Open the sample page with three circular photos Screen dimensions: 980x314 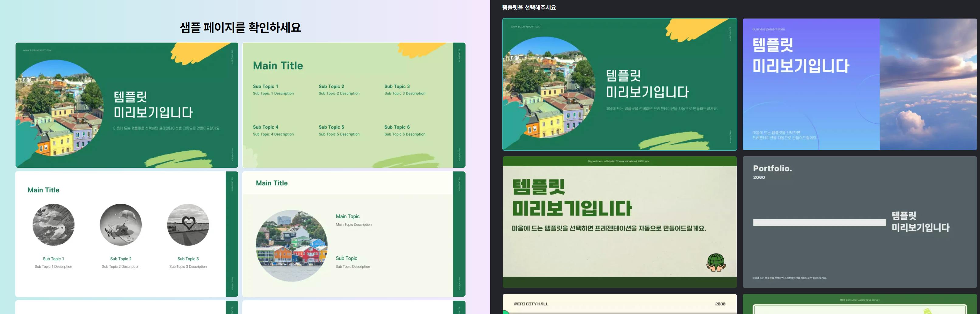(127, 234)
